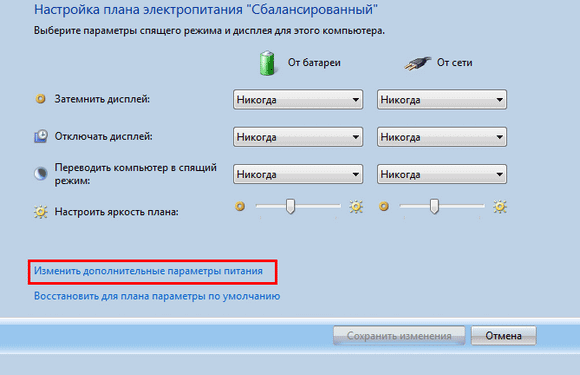Viewport: 580px width, 375px height.
Task: Open plugged-in dropdown for Отключать дисплей
Action: pyautogui.click(x=442, y=137)
